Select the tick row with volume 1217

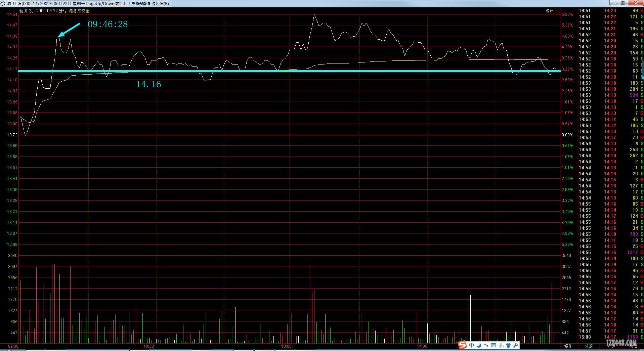611,252
